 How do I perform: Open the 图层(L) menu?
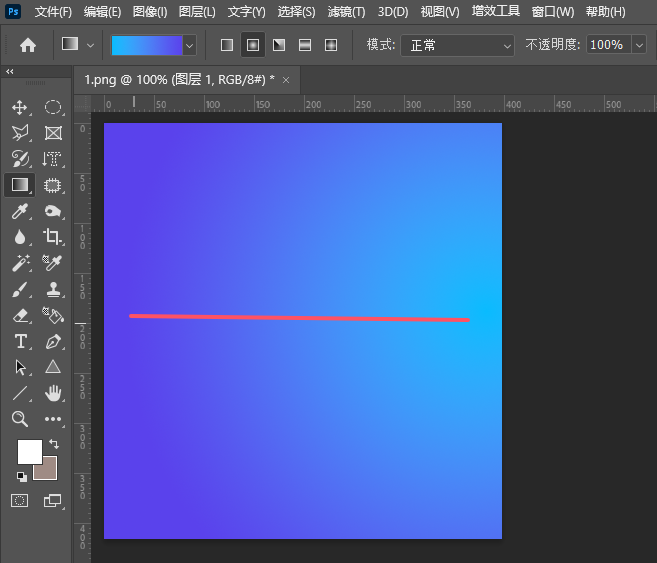tap(197, 12)
